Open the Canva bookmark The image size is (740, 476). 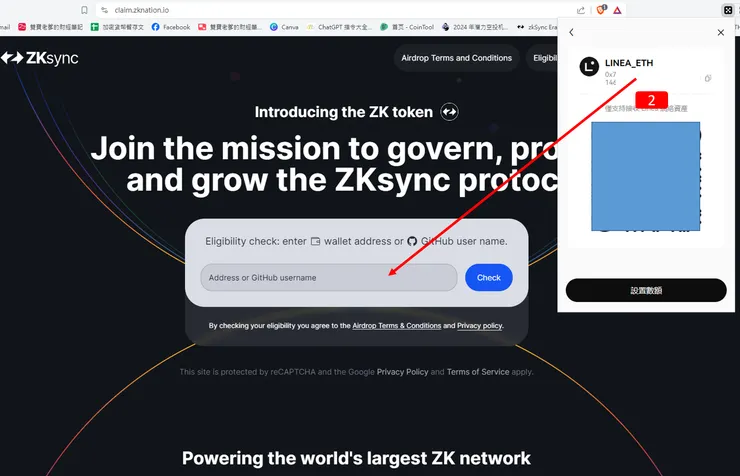point(284,27)
